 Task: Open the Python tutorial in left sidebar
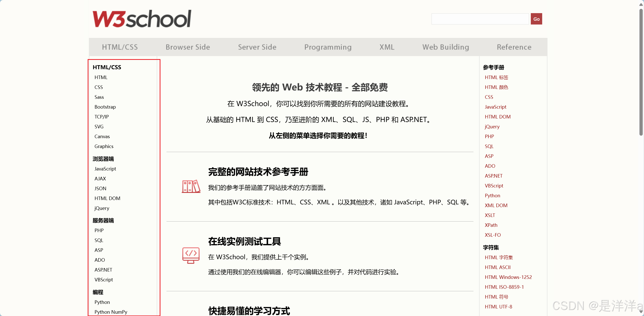click(102, 302)
